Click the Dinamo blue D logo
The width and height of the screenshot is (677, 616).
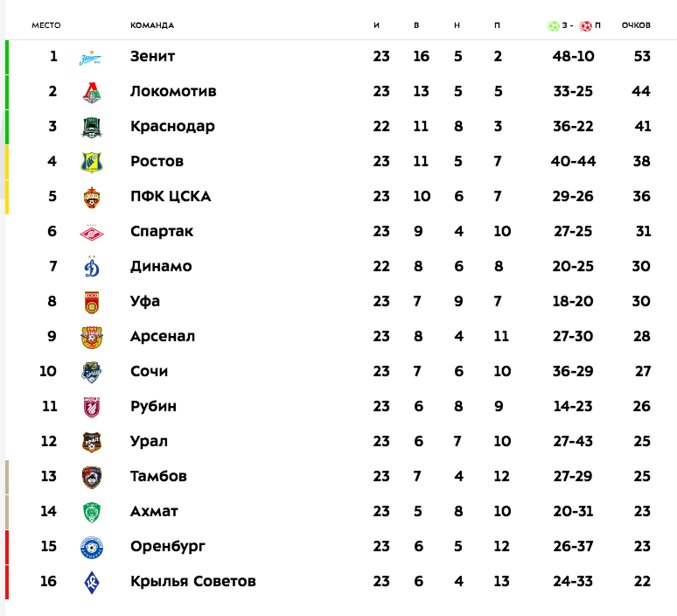pyautogui.click(x=92, y=267)
